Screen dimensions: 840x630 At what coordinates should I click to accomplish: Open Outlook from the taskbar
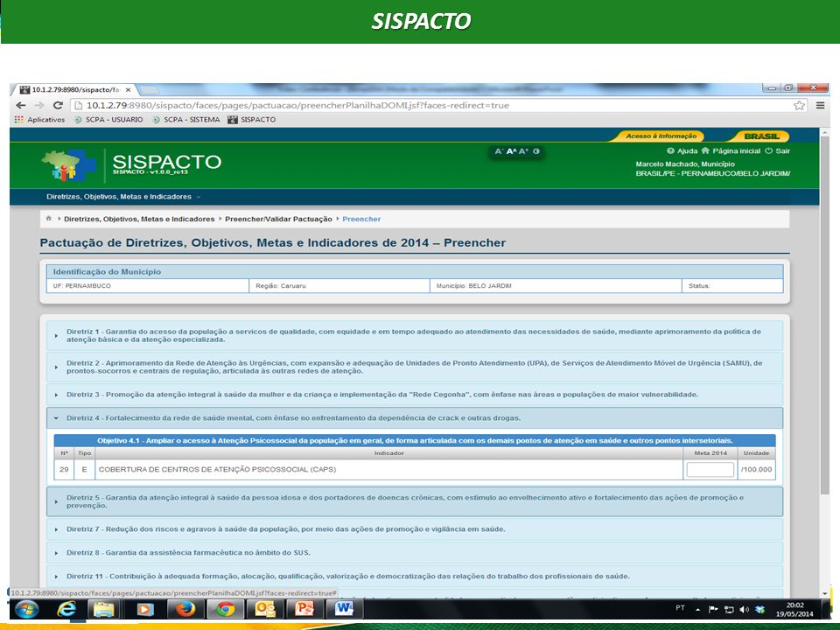265,610
